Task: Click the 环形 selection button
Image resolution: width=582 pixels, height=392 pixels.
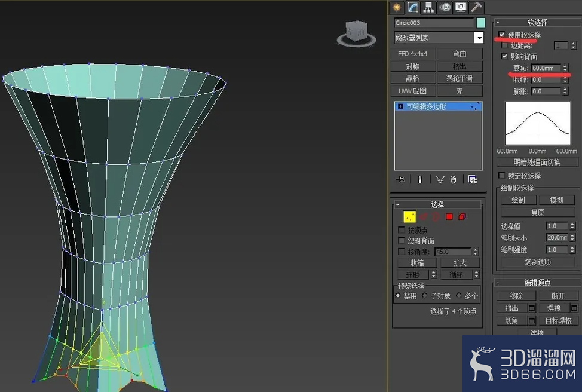Action: click(x=413, y=275)
